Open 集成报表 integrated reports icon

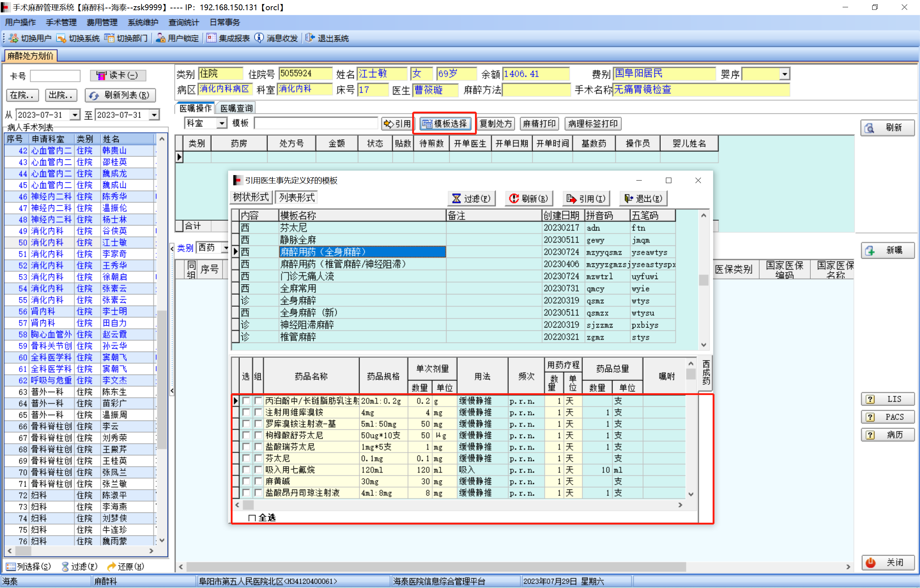pyautogui.click(x=211, y=38)
